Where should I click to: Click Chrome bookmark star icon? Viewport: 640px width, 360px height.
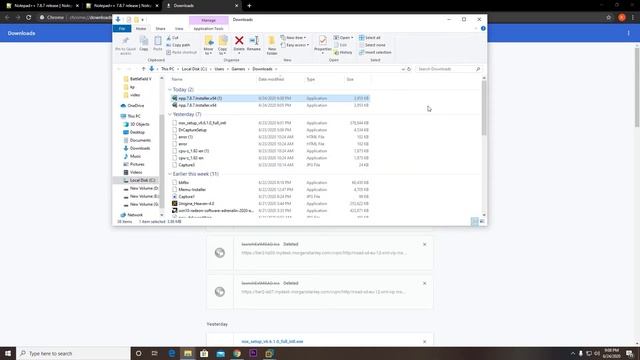(609, 18)
